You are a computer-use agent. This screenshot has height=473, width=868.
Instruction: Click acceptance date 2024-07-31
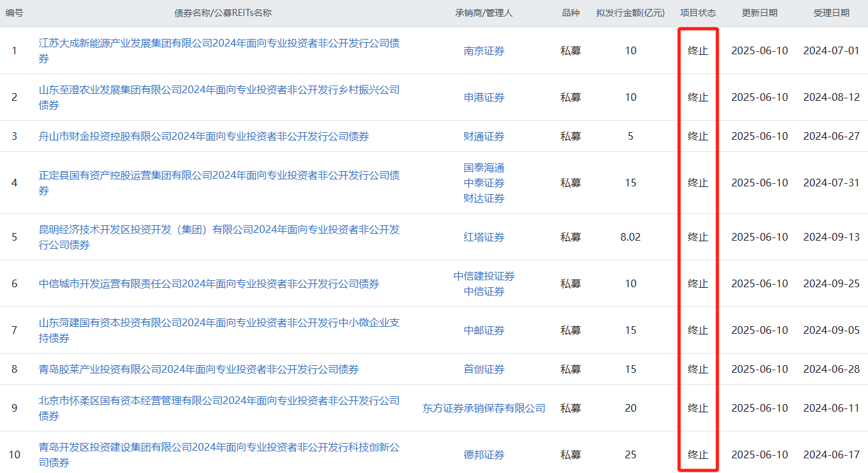click(x=832, y=183)
